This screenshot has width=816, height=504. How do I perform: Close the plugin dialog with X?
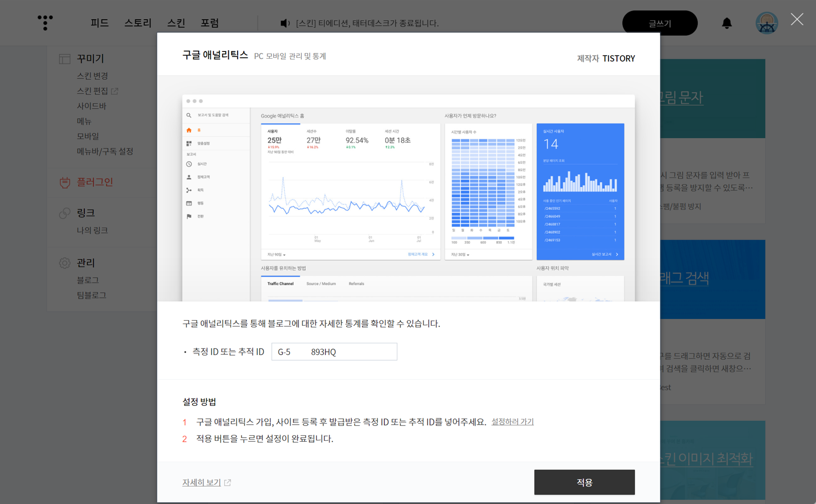tap(797, 19)
